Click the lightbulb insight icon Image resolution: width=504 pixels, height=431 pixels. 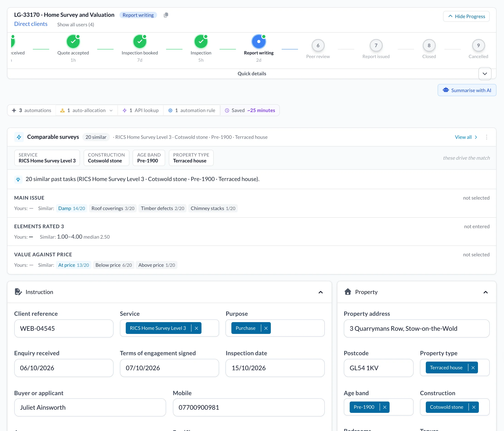pos(18,179)
